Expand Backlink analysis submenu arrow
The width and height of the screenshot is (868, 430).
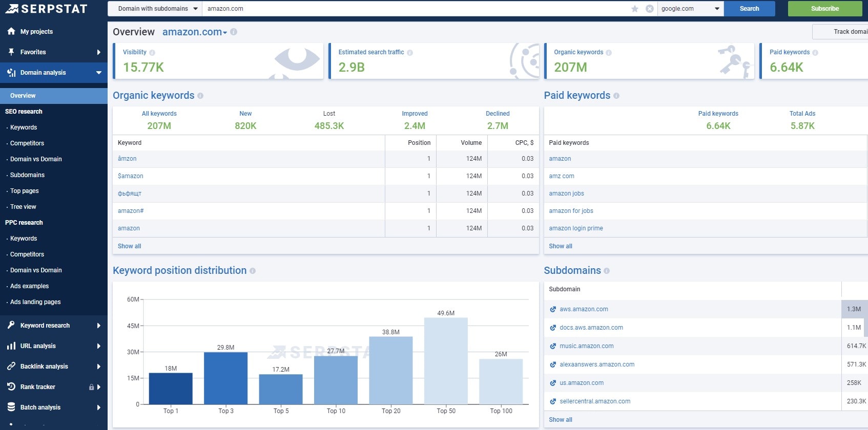click(x=98, y=367)
